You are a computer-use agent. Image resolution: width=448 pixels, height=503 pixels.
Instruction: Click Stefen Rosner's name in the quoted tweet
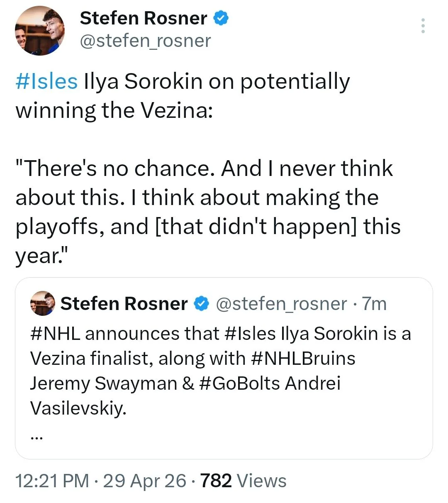(x=124, y=304)
